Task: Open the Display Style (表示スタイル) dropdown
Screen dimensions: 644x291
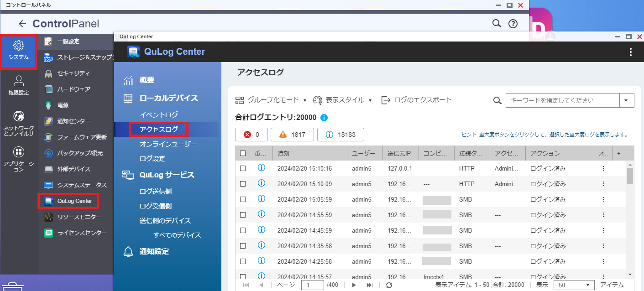Action: (343, 100)
